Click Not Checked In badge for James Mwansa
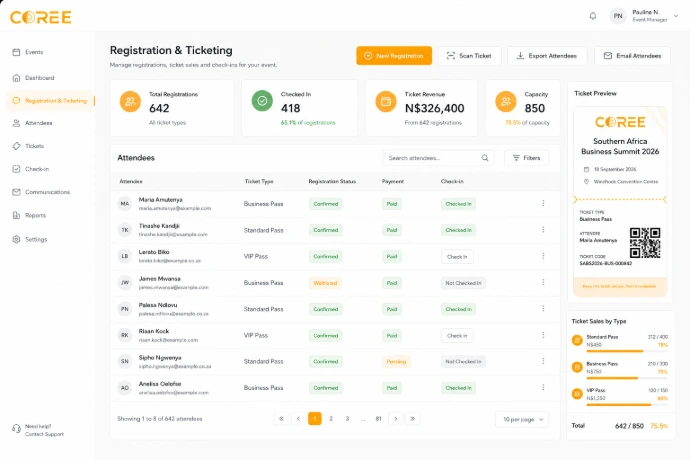This screenshot has height=460, width=690. coord(463,283)
